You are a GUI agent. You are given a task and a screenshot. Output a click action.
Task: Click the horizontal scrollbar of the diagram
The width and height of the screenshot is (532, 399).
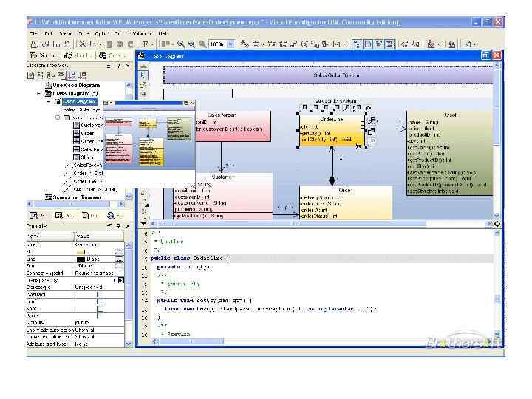tap(292, 224)
